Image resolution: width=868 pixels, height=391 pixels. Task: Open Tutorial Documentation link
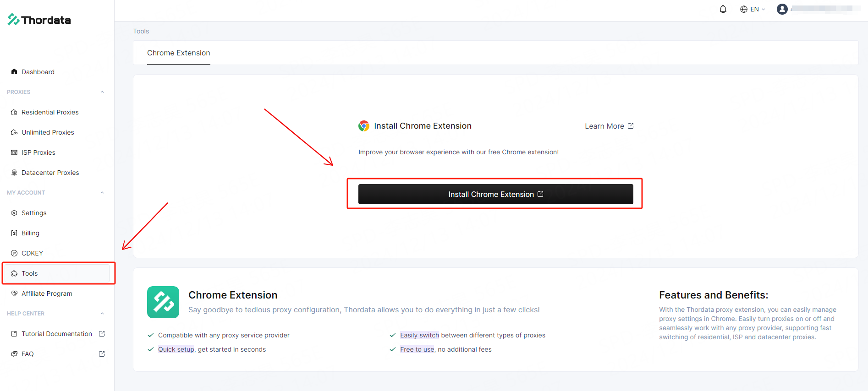point(57,334)
